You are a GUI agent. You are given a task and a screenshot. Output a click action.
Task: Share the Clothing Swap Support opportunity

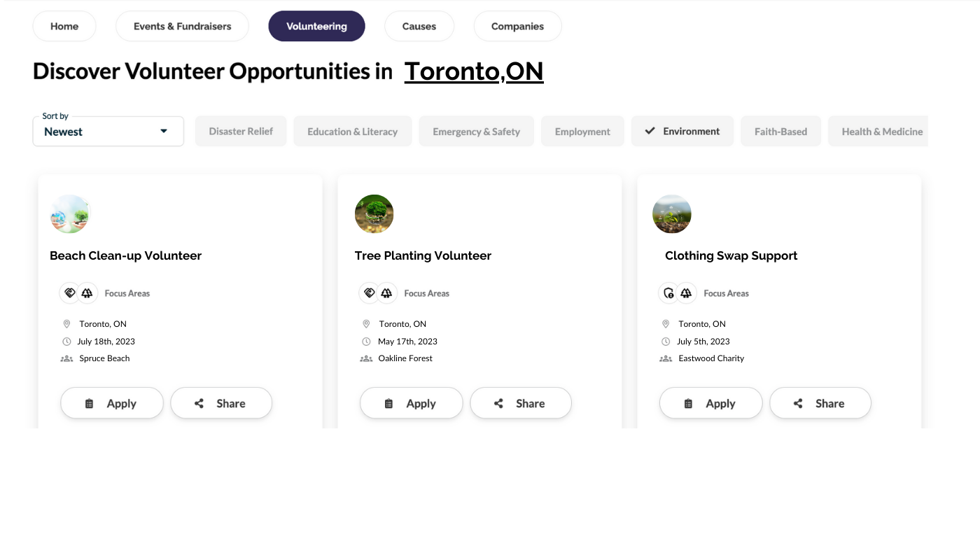pos(820,403)
